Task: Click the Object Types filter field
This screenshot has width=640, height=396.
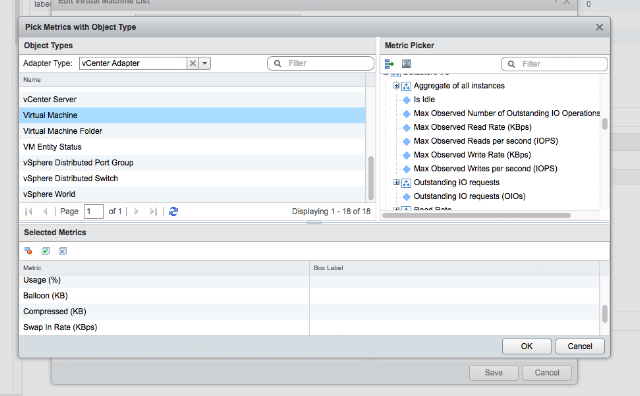Action: pos(320,63)
